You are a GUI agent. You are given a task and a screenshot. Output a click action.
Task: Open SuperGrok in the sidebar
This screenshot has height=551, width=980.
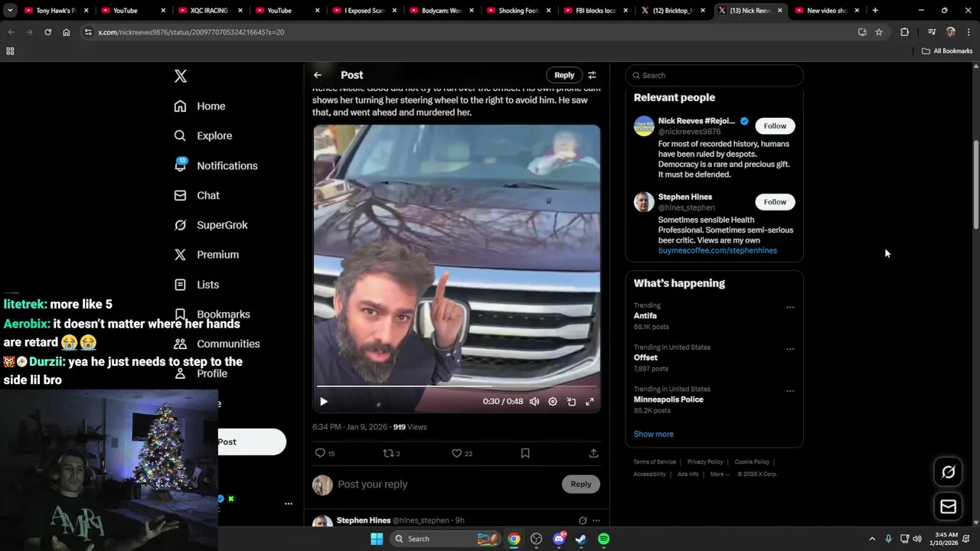click(x=211, y=225)
